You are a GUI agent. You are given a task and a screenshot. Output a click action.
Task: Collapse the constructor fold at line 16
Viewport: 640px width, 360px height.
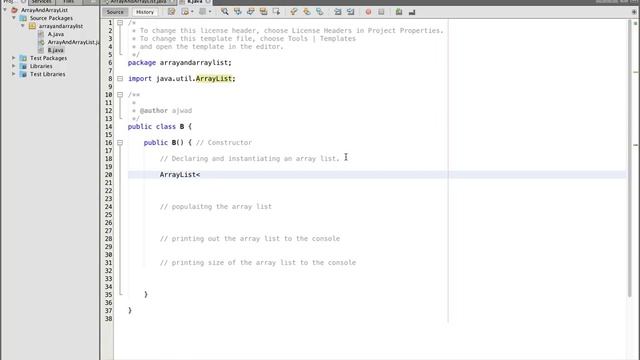tap(120, 142)
